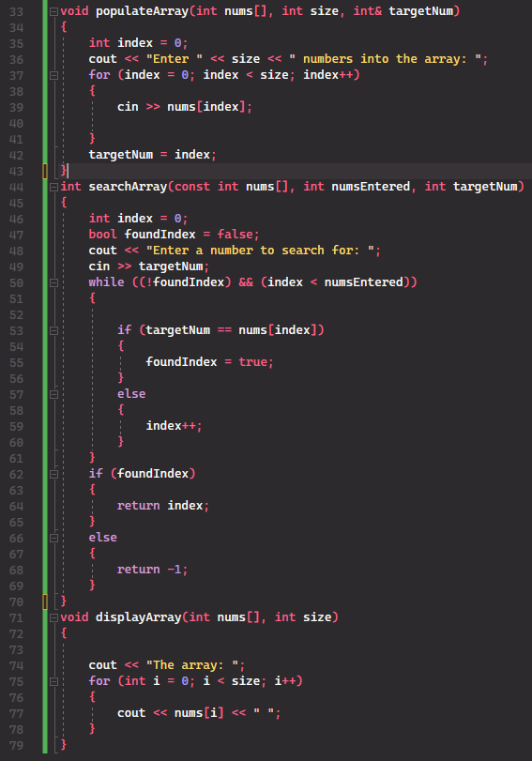Click the 'while' keyword on line 50

pos(106,282)
